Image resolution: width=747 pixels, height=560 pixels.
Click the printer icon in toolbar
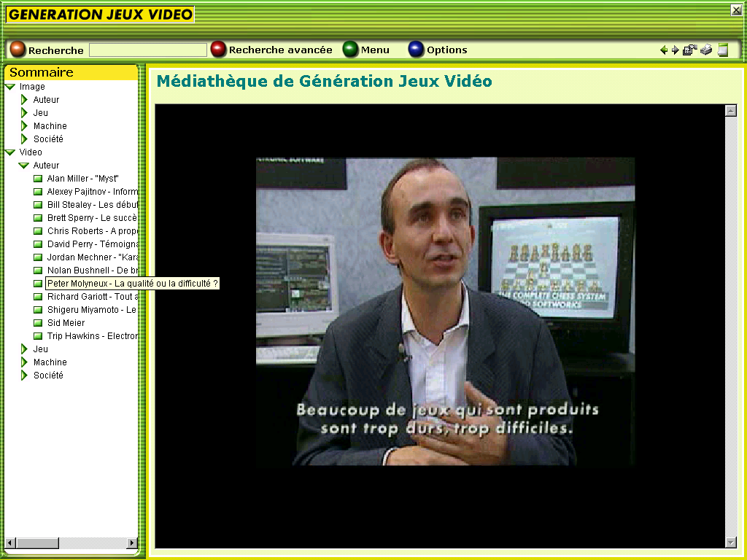706,50
